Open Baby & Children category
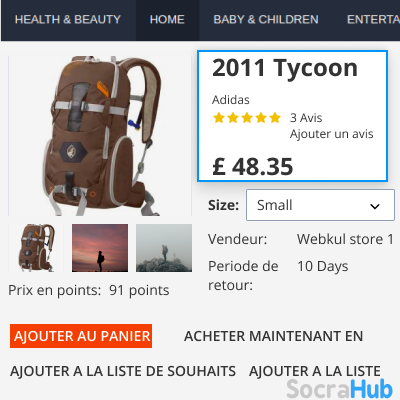Screen dimensions: 400x400 pyautogui.click(x=266, y=20)
